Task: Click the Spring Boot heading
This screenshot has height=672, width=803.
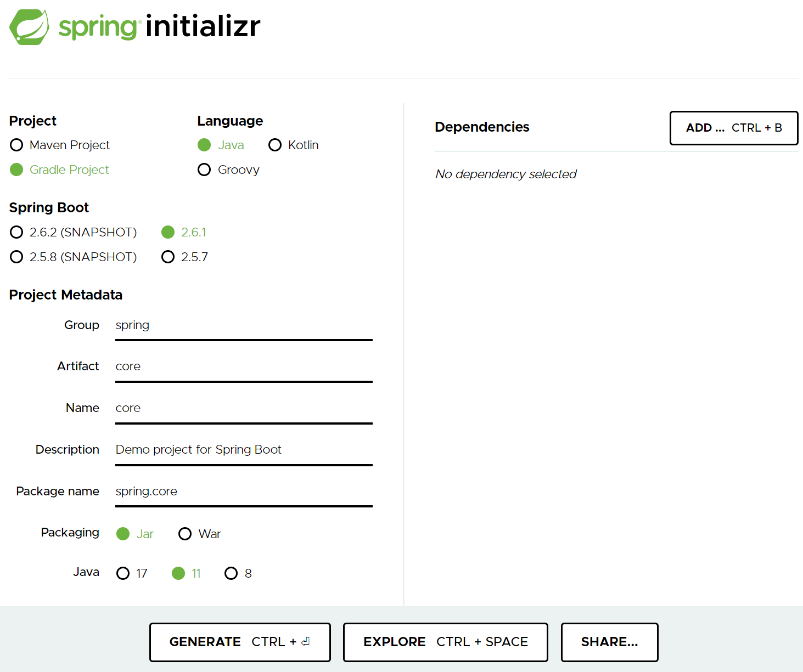Action: [x=49, y=208]
